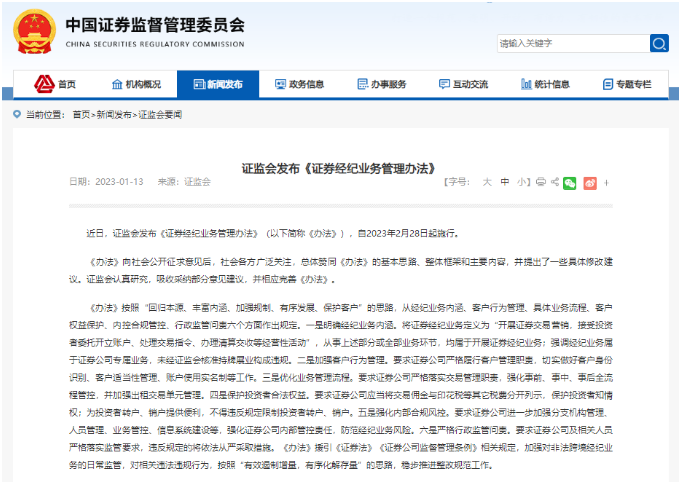682x484 pixels.
Task: Open the 机构概况 menu tab
Action: tap(136, 84)
